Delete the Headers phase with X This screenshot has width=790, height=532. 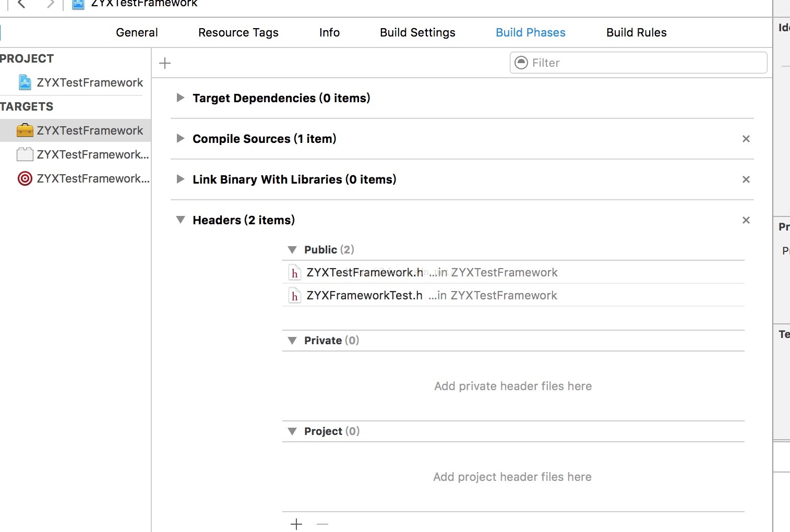[x=746, y=220]
